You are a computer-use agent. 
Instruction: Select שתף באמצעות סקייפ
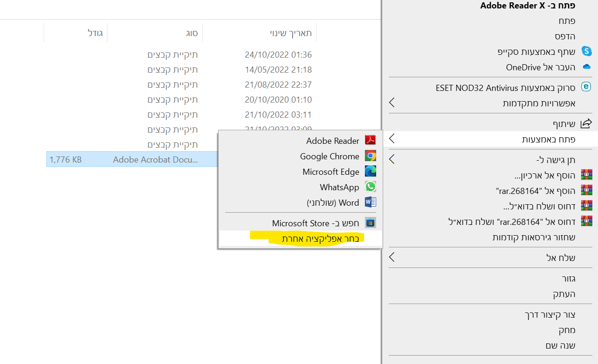[536, 52]
